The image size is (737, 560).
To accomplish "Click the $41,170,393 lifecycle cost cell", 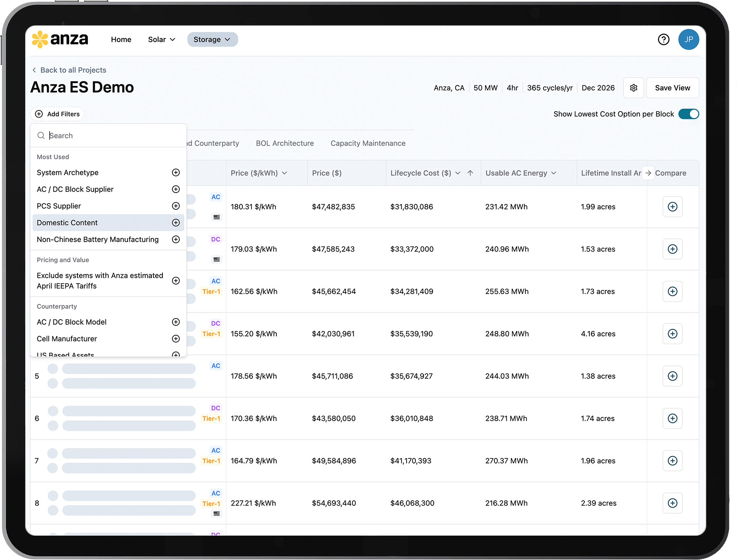I will [x=411, y=461].
